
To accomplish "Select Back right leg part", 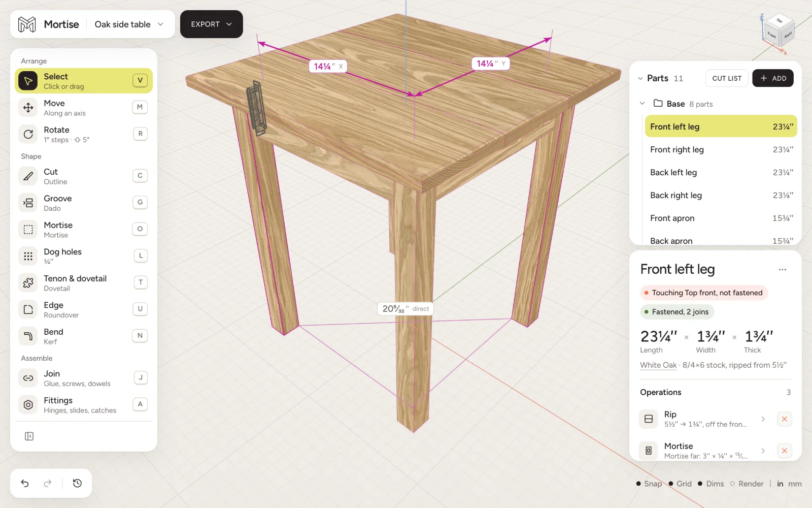I will pyautogui.click(x=721, y=195).
